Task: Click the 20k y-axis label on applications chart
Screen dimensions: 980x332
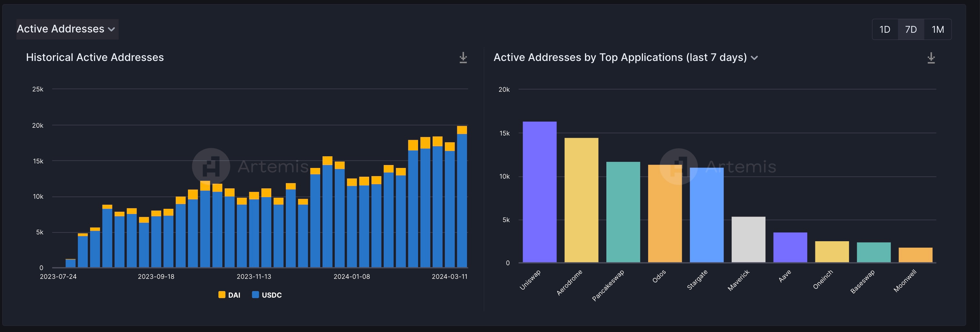Action: [x=504, y=89]
